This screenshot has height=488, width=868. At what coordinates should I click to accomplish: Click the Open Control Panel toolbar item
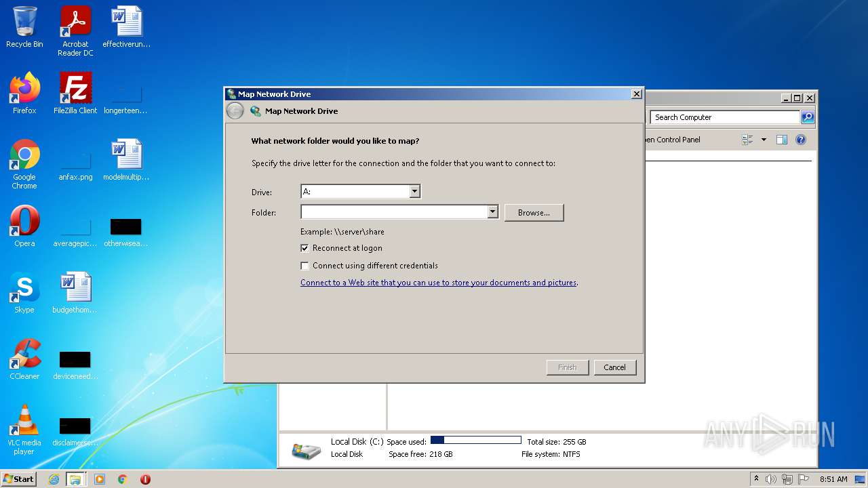click(672, 140)
